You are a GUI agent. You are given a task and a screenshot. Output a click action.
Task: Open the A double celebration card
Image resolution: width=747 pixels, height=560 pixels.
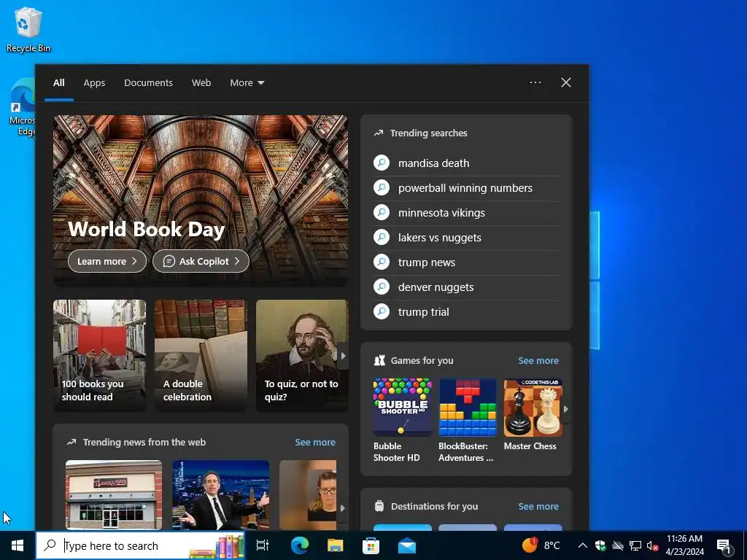pos(201,355)
